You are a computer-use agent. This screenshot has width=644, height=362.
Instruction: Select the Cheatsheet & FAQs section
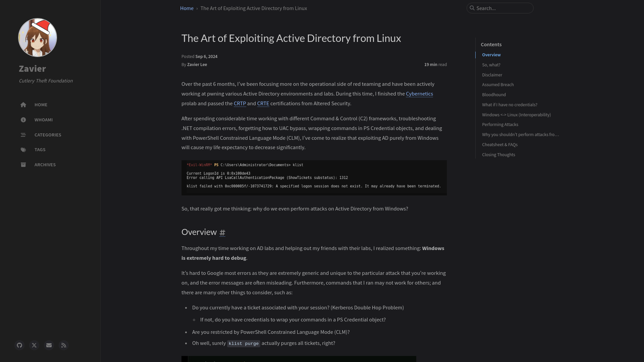click(500, 144)
